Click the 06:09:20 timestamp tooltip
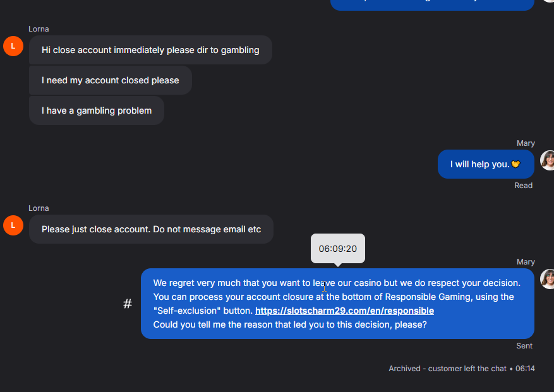 338,249
